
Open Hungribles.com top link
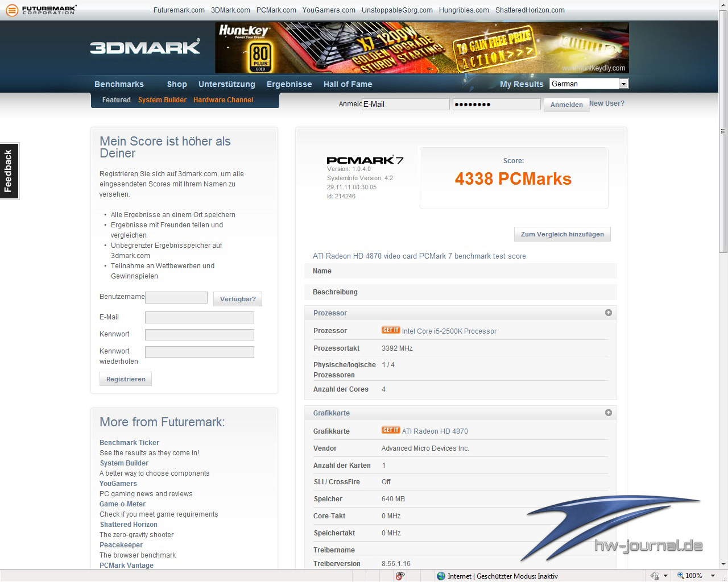click(464, 10)
